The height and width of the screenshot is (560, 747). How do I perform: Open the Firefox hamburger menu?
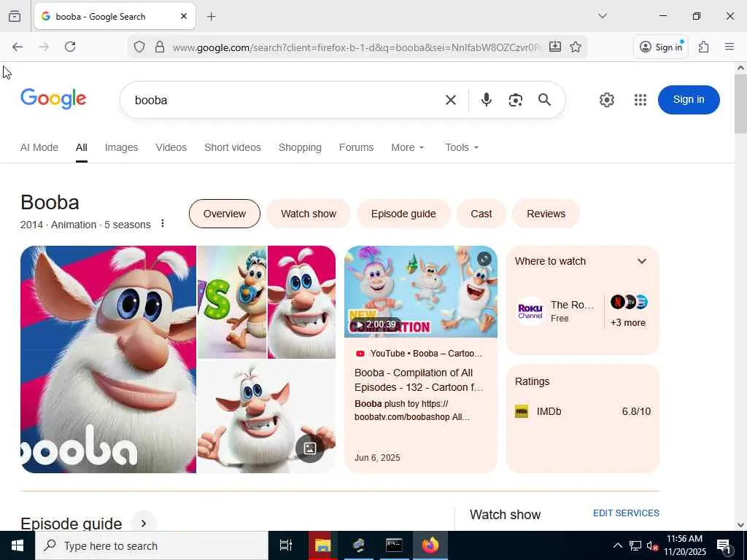729,47
